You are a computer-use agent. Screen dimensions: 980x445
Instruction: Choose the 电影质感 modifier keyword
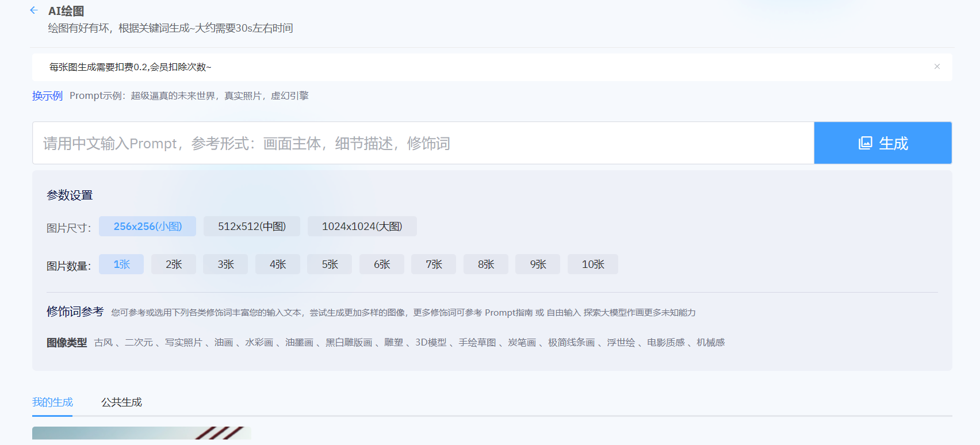(x=665, y=343)
